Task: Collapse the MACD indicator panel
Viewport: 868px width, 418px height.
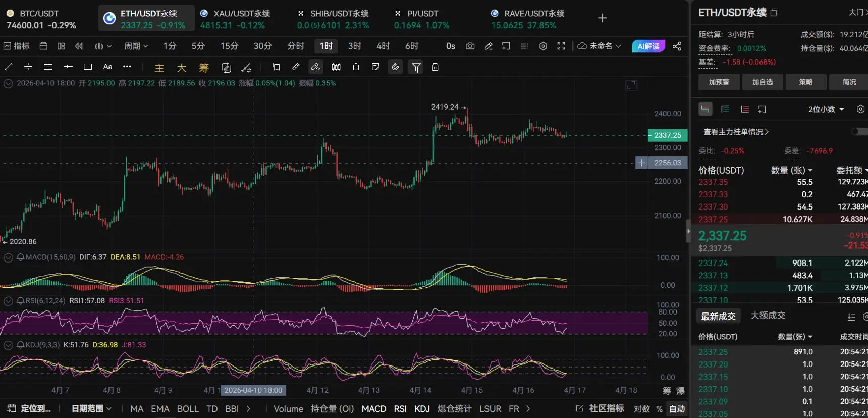Action: 8,257
